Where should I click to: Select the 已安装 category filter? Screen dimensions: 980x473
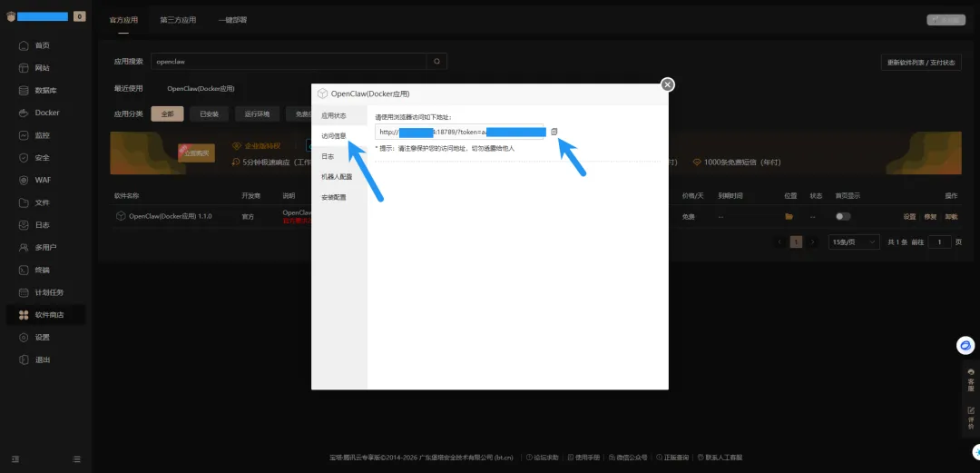(209, 113)
